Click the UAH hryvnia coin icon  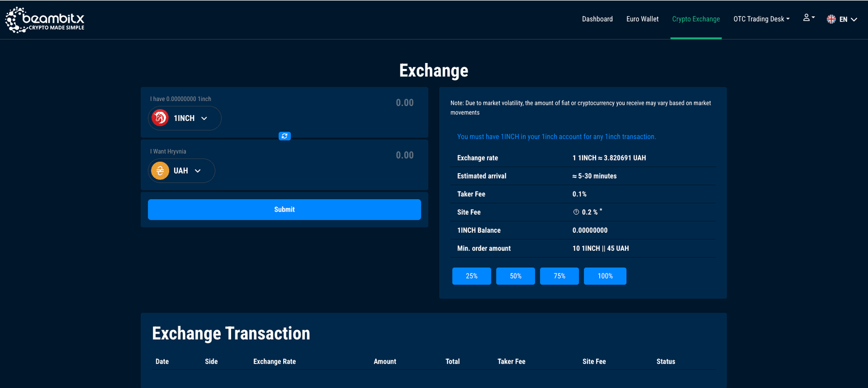(x=160, y=170)
